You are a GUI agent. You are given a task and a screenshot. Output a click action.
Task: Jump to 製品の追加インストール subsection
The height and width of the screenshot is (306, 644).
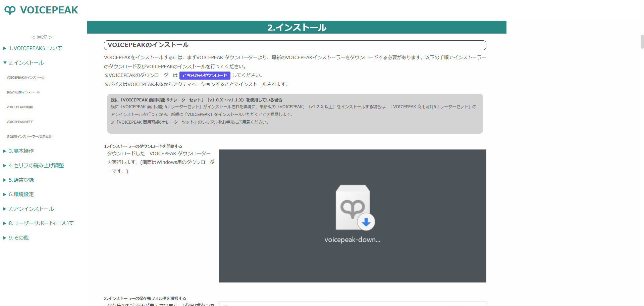(23, 92)
